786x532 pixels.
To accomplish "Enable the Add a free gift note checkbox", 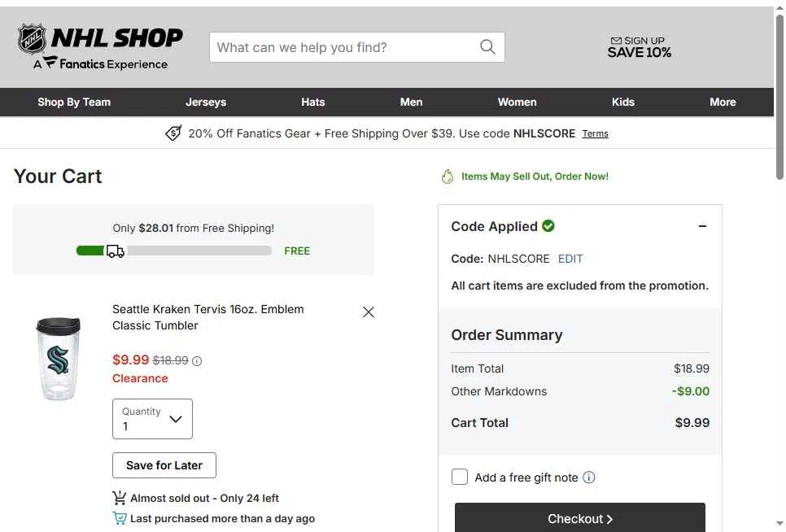I will (460, 477).
